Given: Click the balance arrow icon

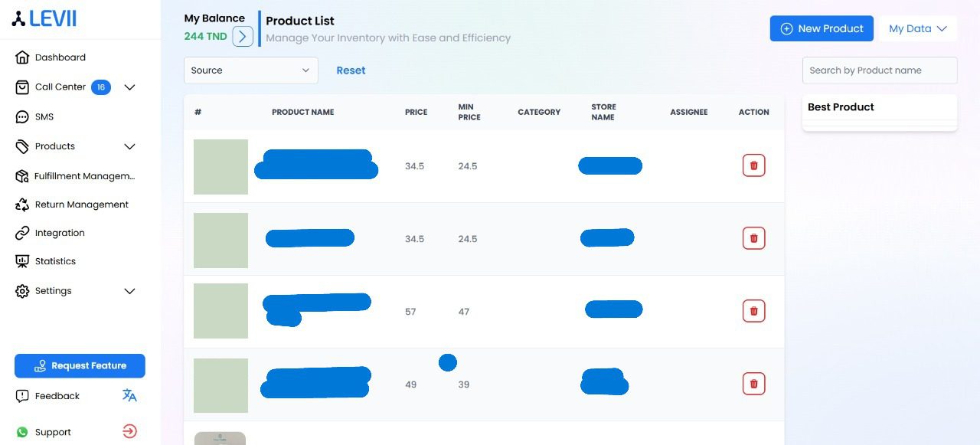Looking at the screenshot, I should pos(243,36).
